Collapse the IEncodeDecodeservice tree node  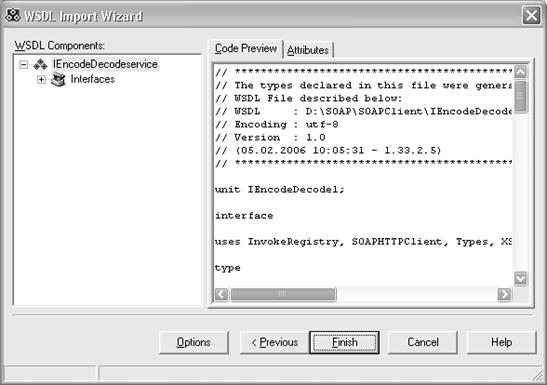[x=24, y=65]
